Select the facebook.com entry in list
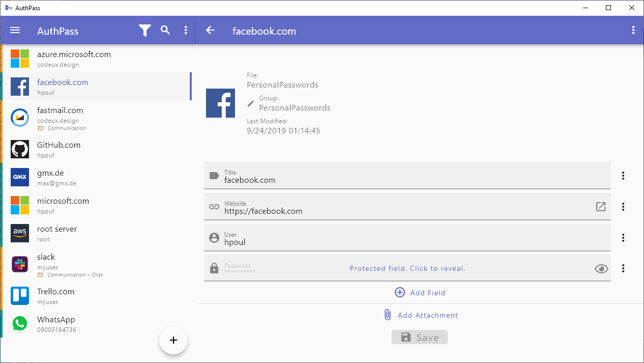Image resolution: width=644 pixels, height=363 pixels. pos(97,87)
